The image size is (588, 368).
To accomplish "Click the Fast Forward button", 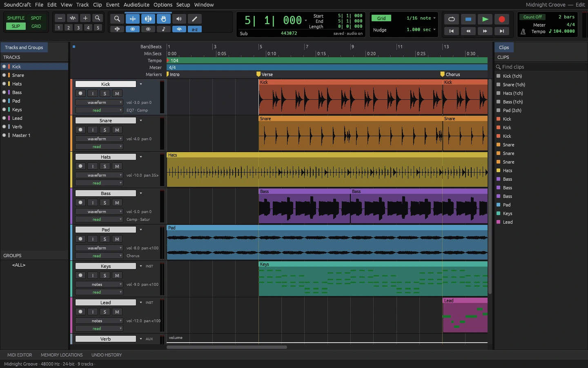I will click(x=485, y=31).
